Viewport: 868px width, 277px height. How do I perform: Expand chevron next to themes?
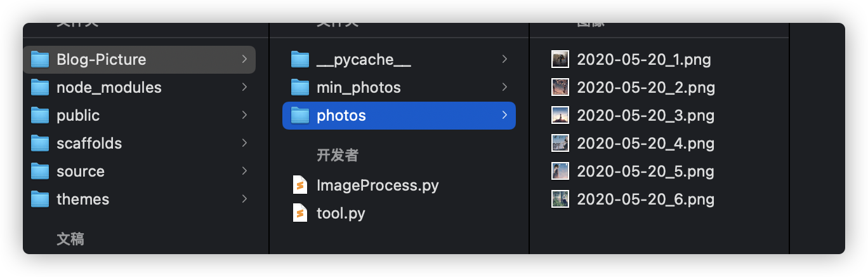244,199
